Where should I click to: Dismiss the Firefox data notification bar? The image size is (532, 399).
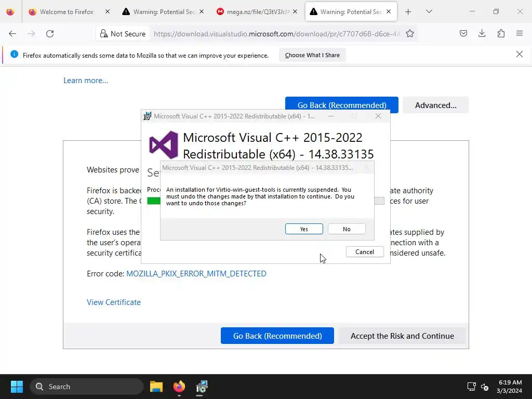click(x=519, y=54)
